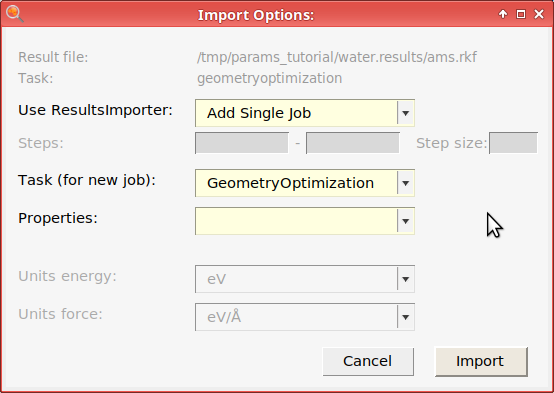This screenshot has width=554, height=393.
Task: Click the roll-up arrow icon in title bar
Action: tap(503, 14)
